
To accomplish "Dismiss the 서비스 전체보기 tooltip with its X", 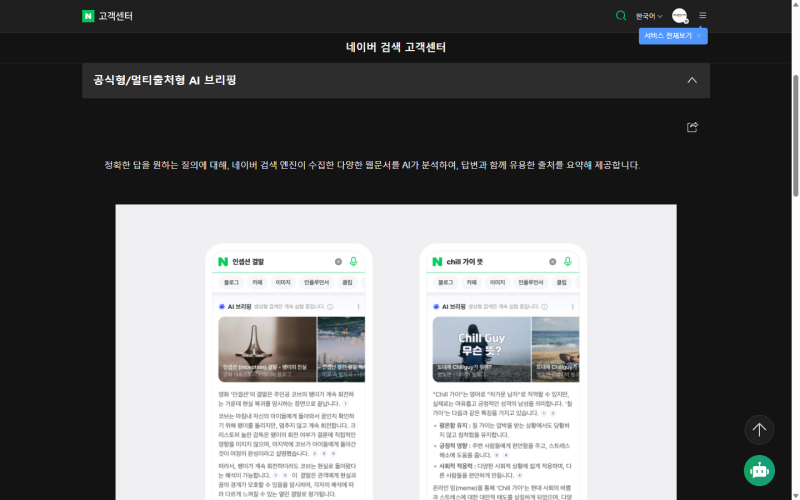I will click(699, 36).
